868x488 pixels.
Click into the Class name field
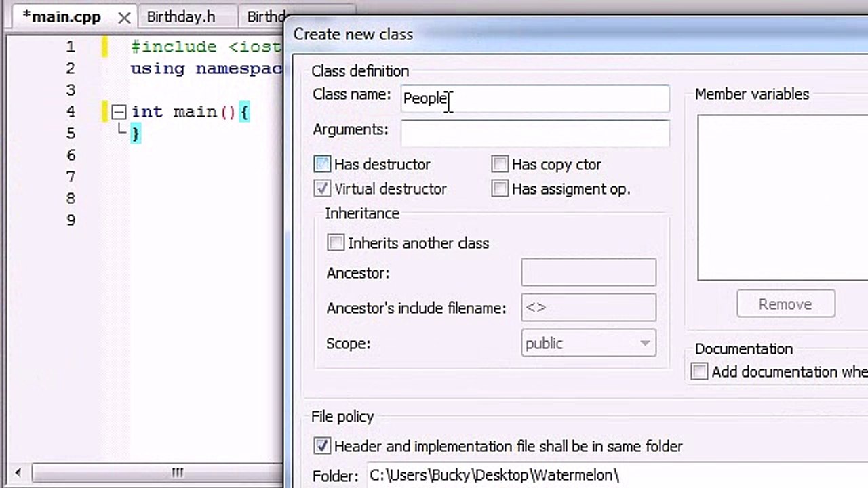pos(534,98)
